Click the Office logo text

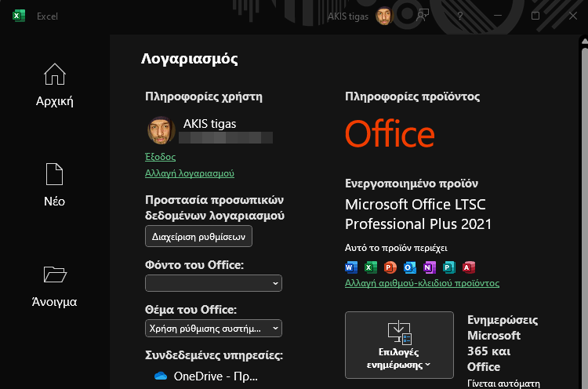(390, 133)
